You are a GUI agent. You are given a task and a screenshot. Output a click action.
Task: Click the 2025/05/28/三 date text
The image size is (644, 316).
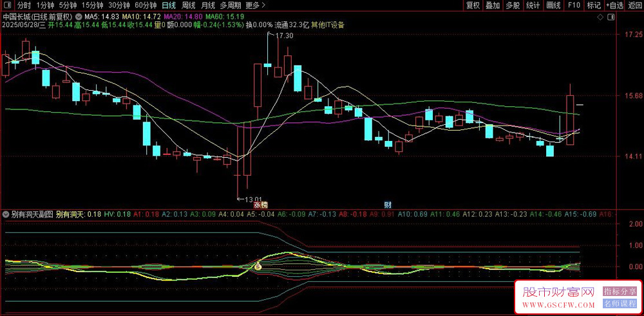tap(24, 25)
